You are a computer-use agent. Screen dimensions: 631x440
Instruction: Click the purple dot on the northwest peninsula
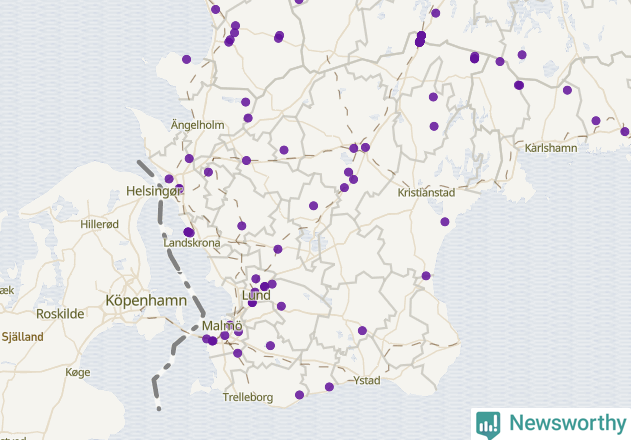click(x=186, y=59)
